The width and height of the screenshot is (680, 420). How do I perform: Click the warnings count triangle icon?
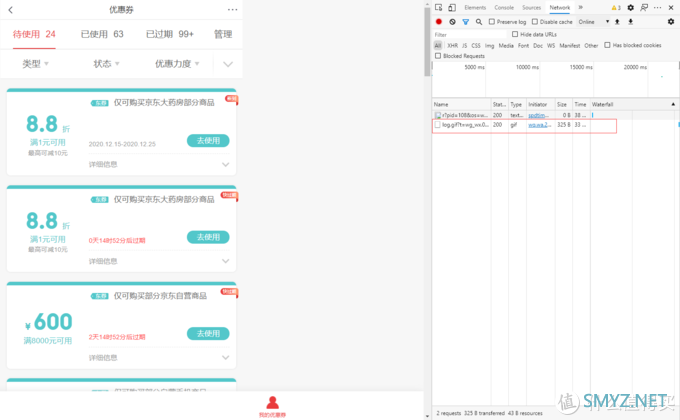click(616, 7)
